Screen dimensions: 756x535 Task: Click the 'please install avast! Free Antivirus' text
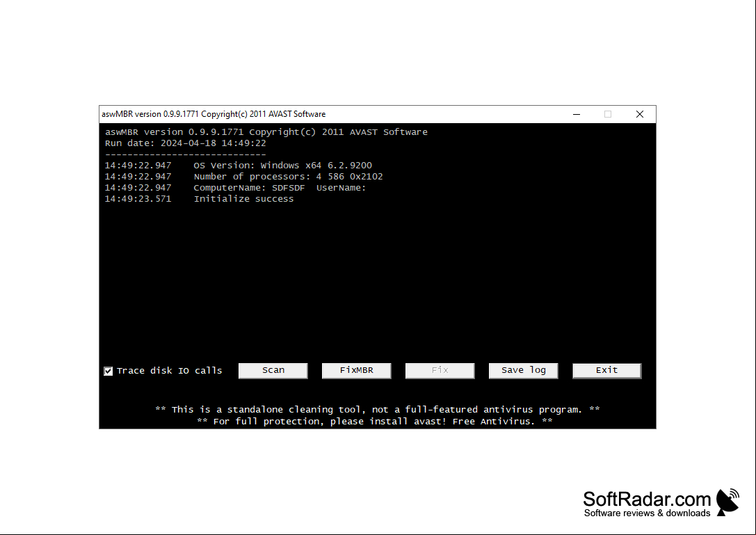[x=375, y=422]
